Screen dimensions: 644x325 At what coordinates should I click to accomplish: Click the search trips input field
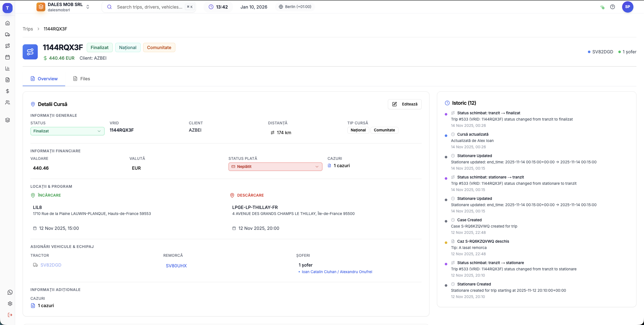coord(149,7)
